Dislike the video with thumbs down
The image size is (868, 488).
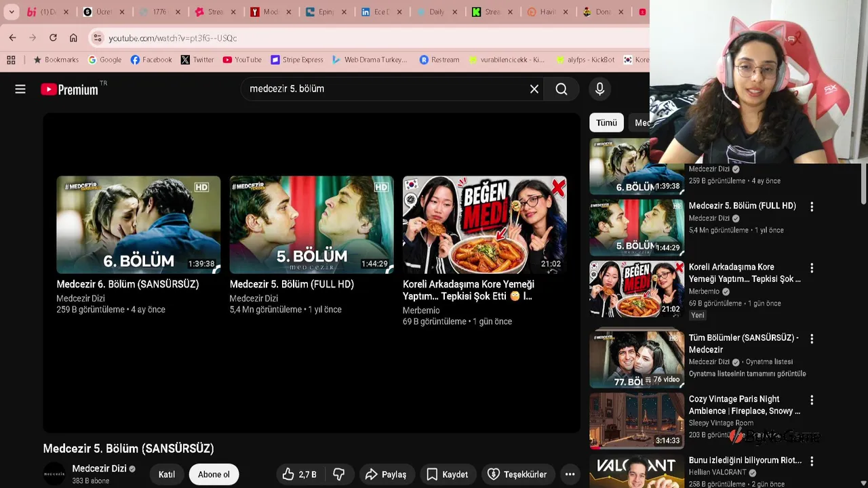[x=338, y=474]
